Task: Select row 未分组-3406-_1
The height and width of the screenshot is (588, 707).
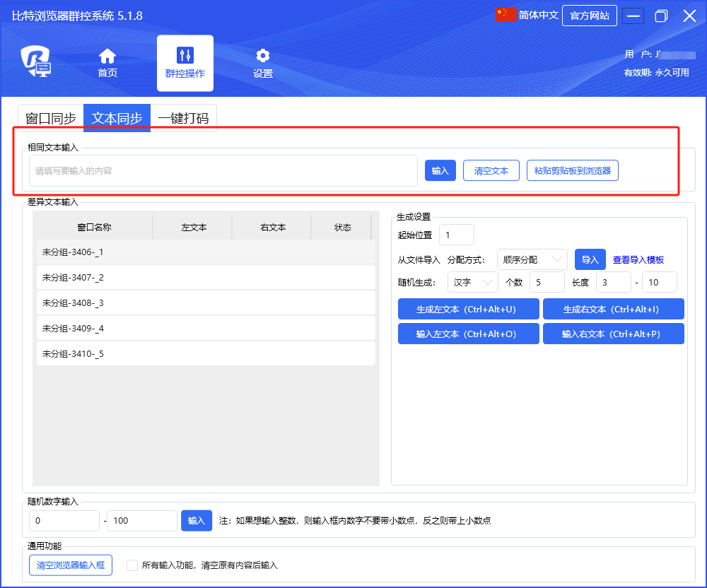Action: (x=206, y=252)
